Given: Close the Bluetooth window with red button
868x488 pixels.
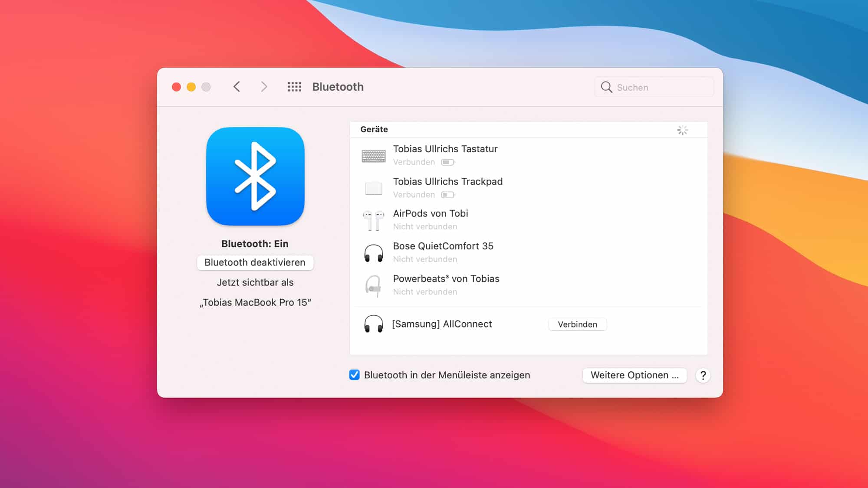Looking at the screenshot, I should pos(176,87).
